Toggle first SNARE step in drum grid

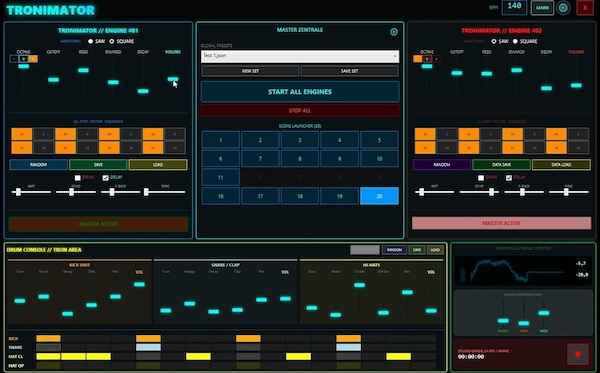49,347
